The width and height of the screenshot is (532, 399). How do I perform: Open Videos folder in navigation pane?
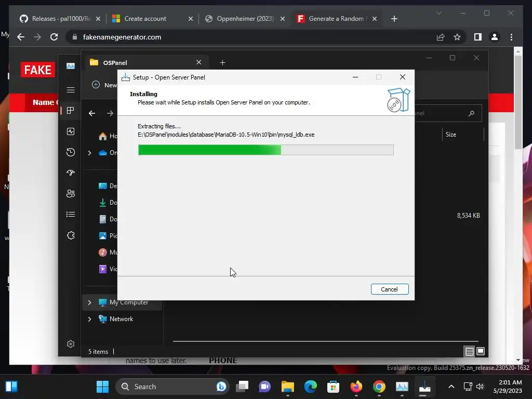(108, 269)
